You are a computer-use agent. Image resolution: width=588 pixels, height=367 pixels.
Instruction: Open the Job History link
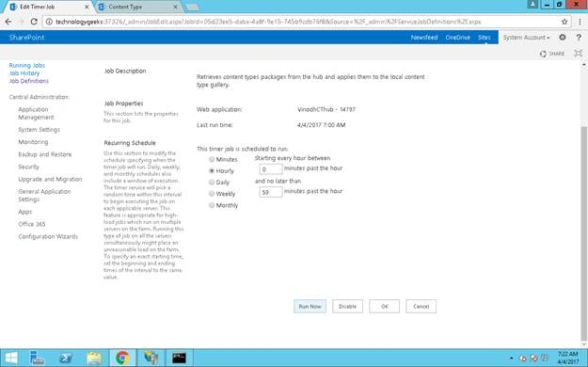click(x=24, y=73)
